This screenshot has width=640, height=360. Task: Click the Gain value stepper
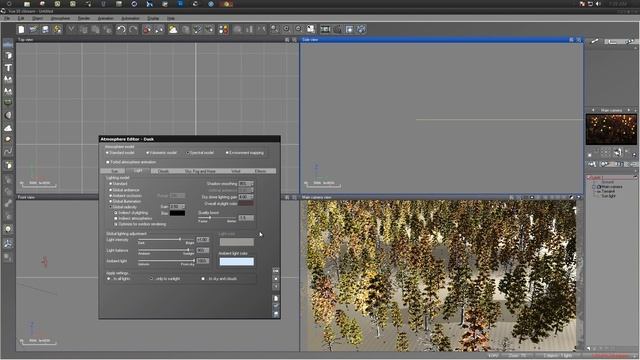pos(183,207)
